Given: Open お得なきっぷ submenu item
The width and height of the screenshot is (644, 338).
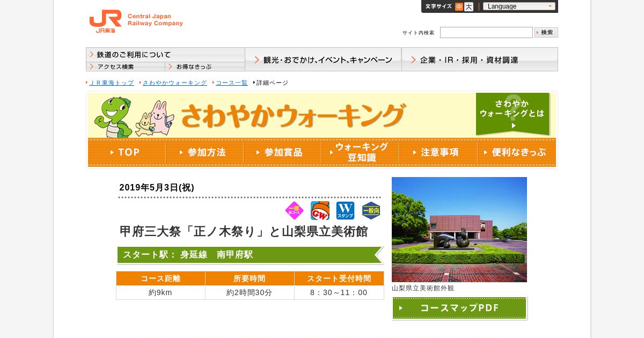Looking at the screenshot, I should tap(205, 67).
